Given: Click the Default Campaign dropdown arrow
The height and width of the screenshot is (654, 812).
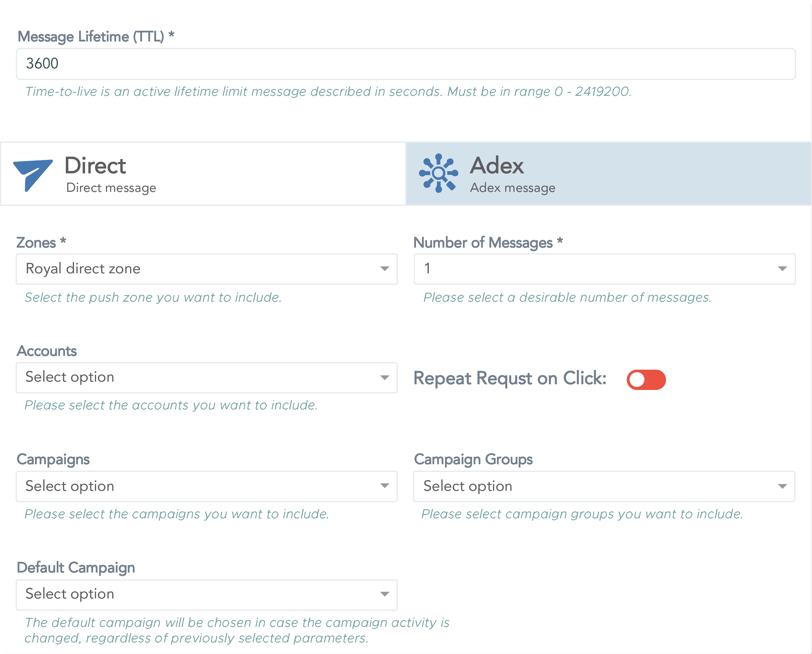Looking at the screenshot, I should tap(384, 594).
